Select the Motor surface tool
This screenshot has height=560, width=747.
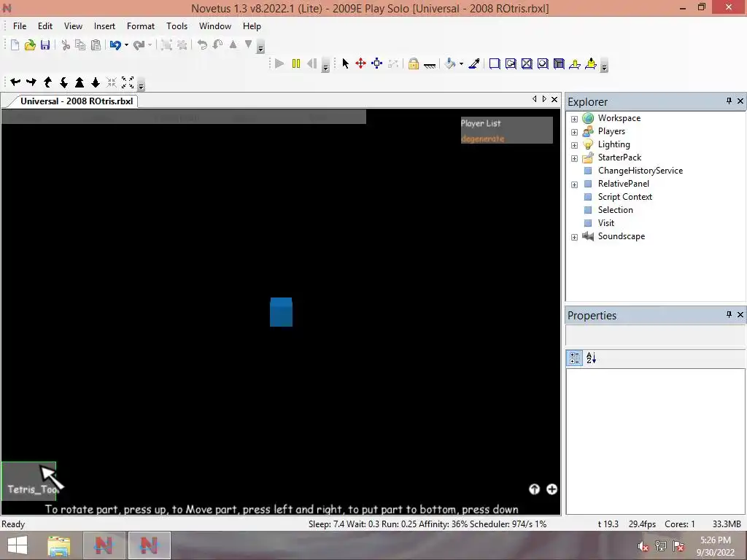(591, 63)
